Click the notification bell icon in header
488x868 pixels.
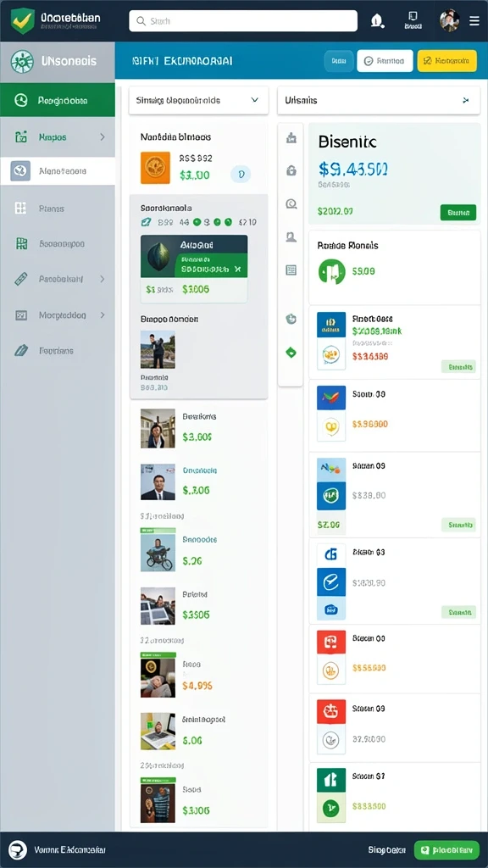[x=377, y=21]
